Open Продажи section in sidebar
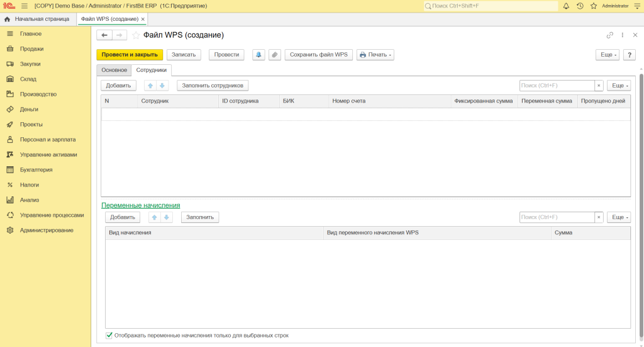The height and width of the screenshot is (347, 644). tap(45, 49)
